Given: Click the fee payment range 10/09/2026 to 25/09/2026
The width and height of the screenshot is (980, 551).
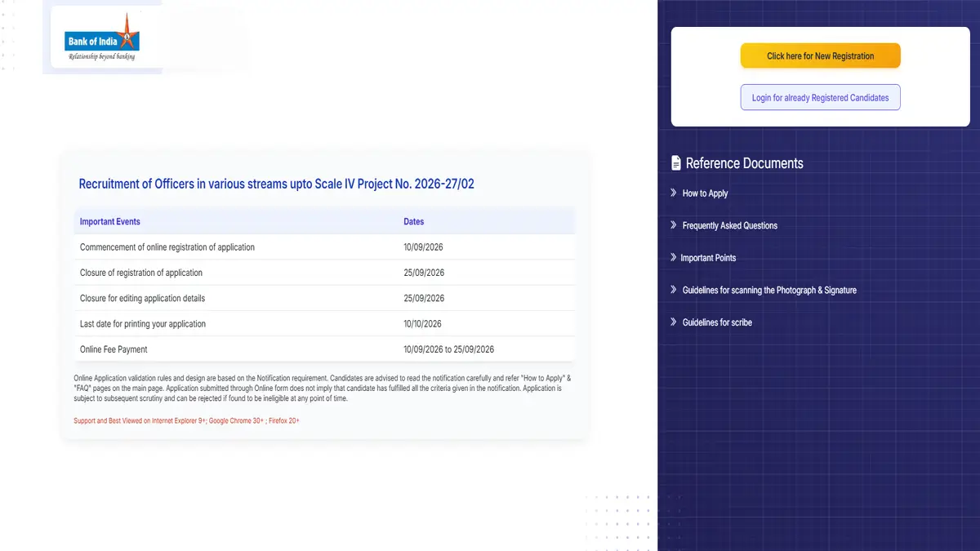Looking at the screenshot, I should coord(448,349).
